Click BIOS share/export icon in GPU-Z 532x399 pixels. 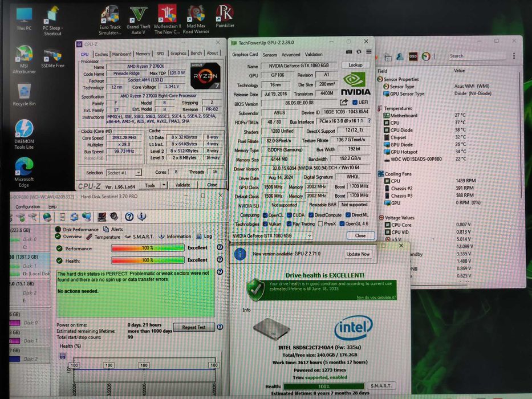pyautogui.click(x=343, y=102)
